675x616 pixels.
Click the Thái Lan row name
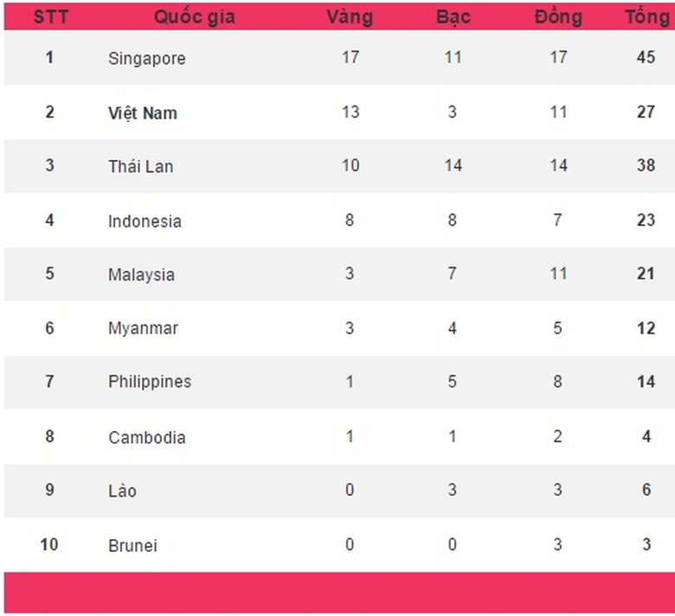(x=140, y=166)
